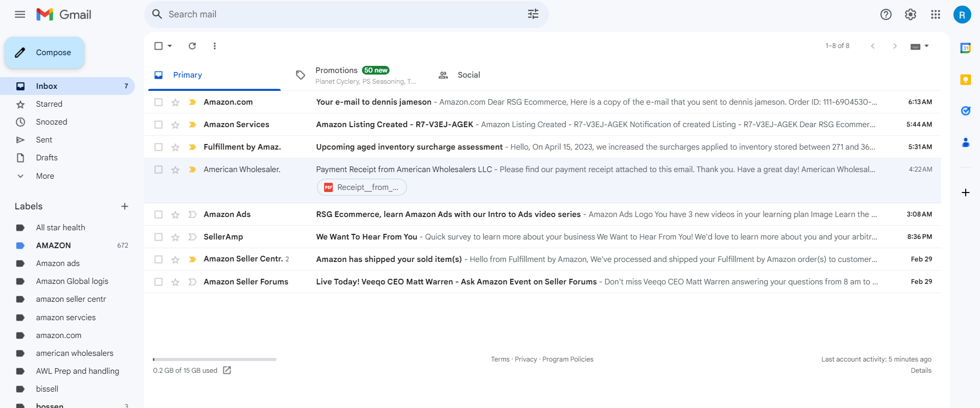Show search options filter icon
The image size is (980, 408).
(533, 14)
